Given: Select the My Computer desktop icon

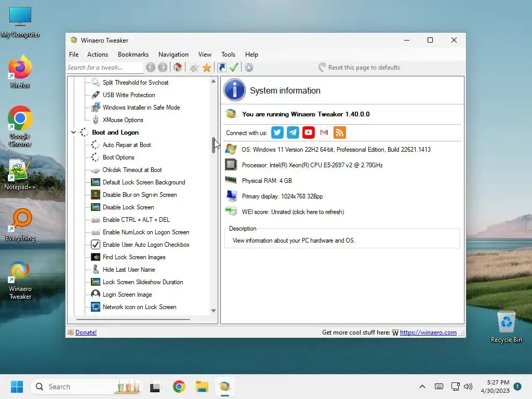Looking at the screenshot, I should point(20,22).
